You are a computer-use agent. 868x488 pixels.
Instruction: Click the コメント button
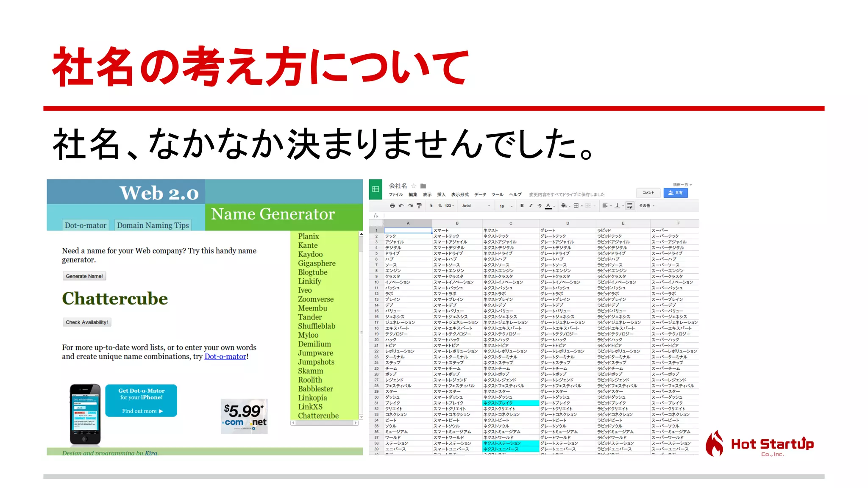click(x=648, y=193)
